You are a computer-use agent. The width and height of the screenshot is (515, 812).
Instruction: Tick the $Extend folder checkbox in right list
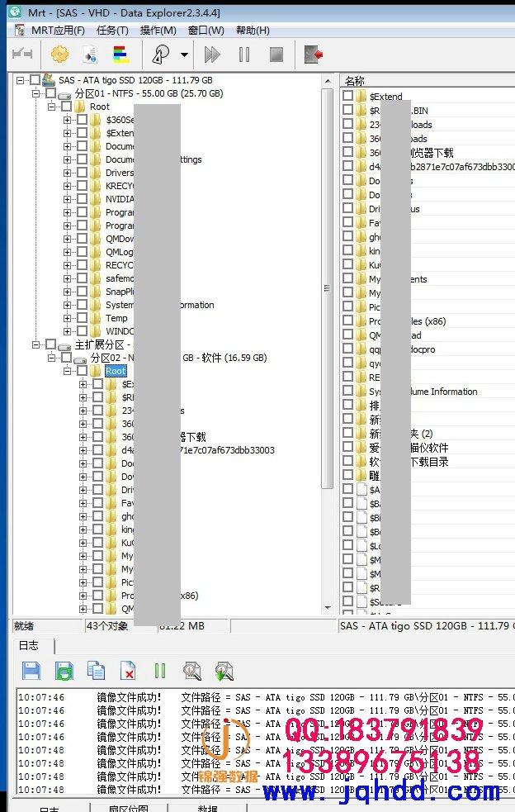tap(348, 97)
